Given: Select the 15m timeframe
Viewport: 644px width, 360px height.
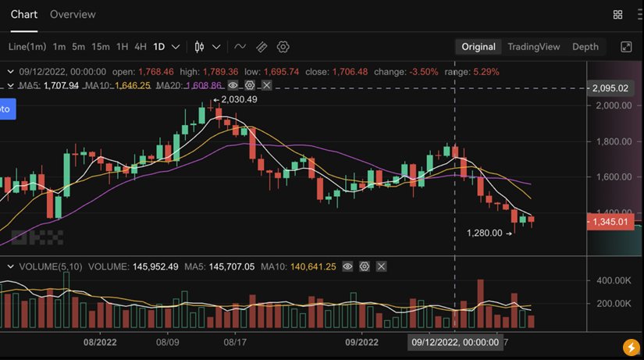Looking at the screenshot, I should pyautogui.click(x=100, y=47).
